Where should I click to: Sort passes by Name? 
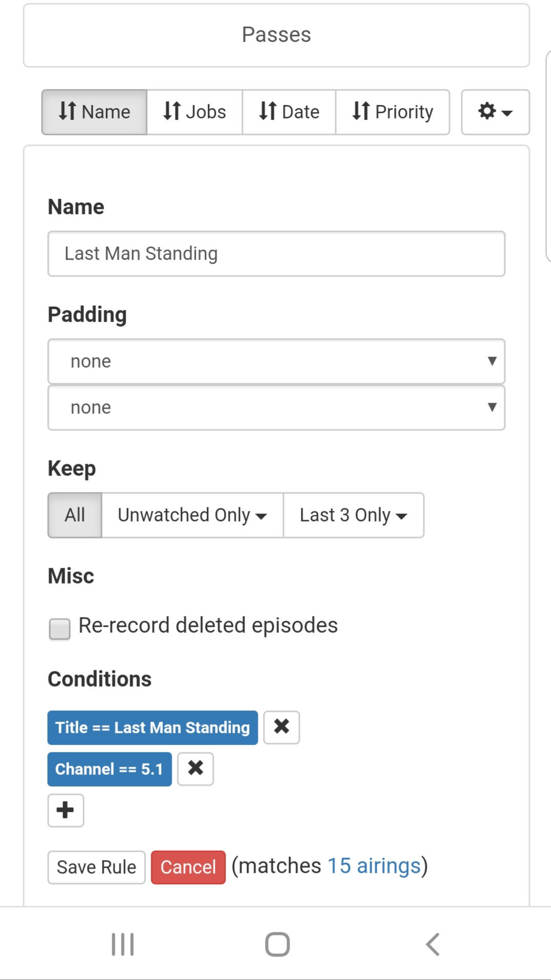(x=94, y=112)
